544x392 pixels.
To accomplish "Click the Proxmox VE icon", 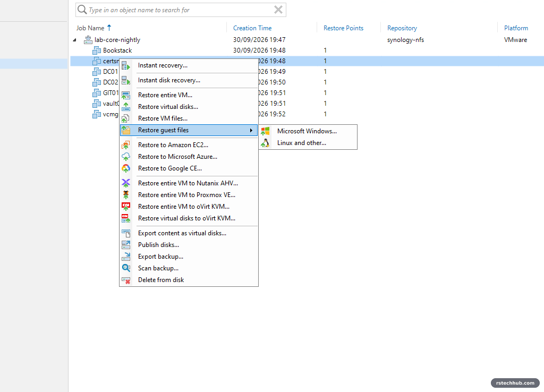I will tap(126, 195).
